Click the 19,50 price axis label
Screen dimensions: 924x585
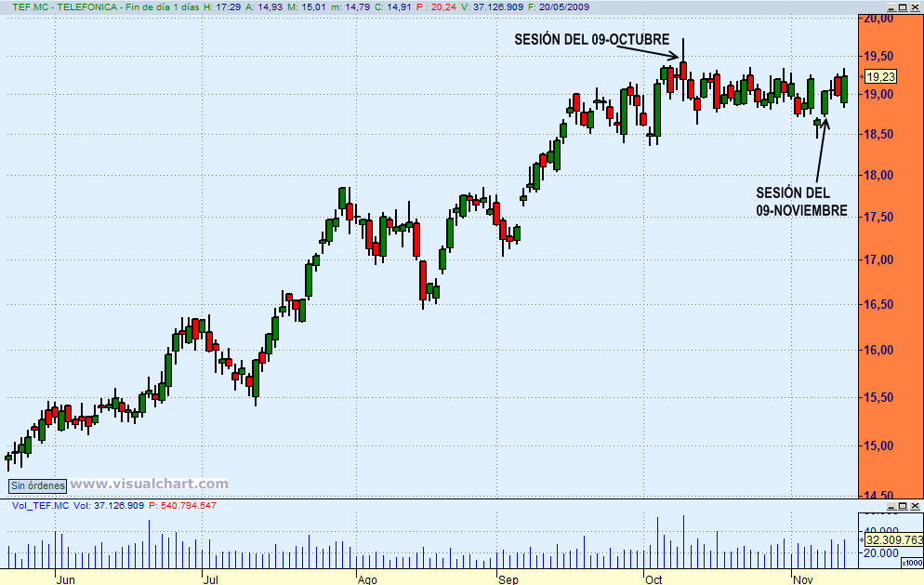[x=878, y=56]
